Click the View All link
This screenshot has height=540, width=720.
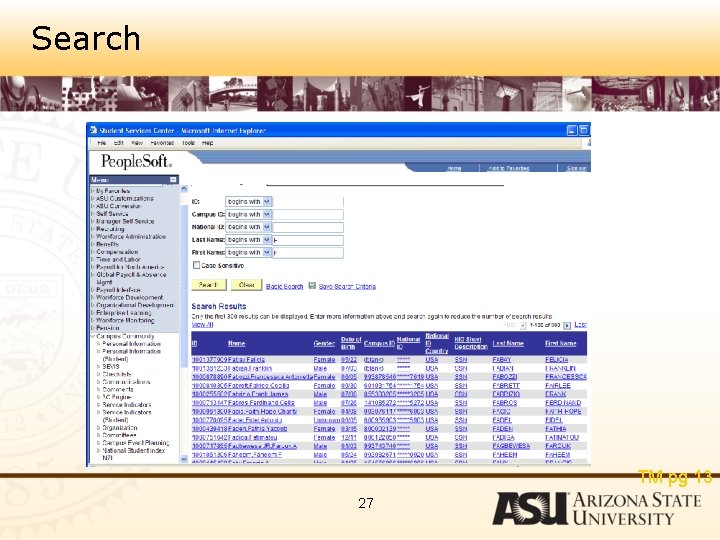[x=202, y=325]
